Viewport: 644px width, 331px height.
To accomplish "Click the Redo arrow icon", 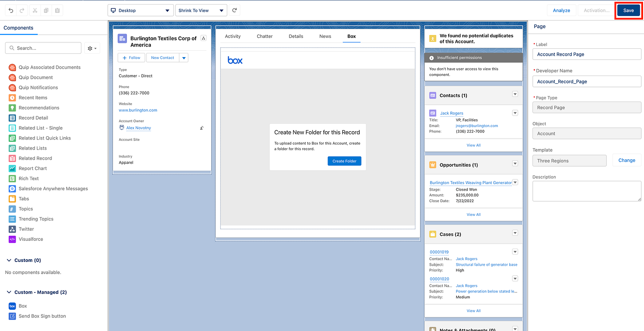I will pyautogui.click(x=22, y=10).
